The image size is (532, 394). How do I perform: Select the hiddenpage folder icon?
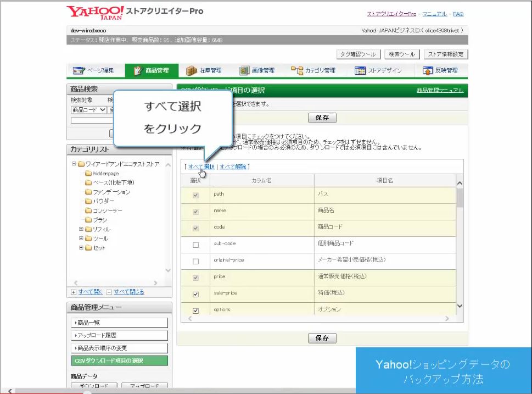coord(88,173)
